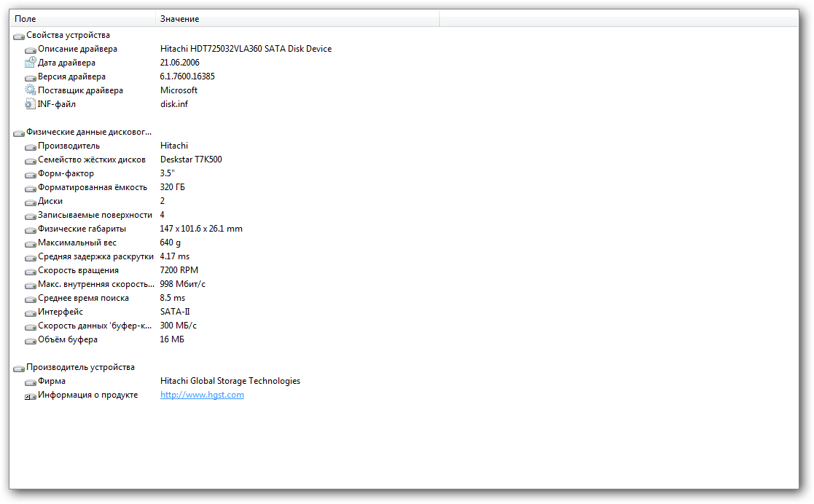Click the drive icon next to Фирма
The height and width of the screenshot is (504, 814).
pos(30,382)
